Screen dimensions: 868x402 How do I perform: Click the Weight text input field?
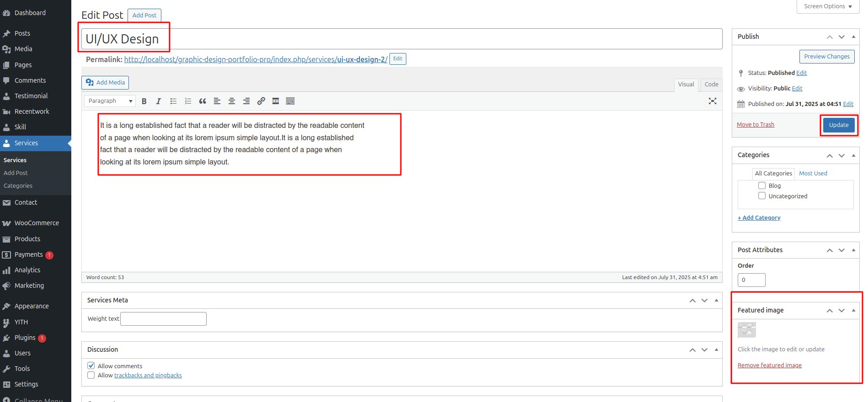click(x=163, y=319)
